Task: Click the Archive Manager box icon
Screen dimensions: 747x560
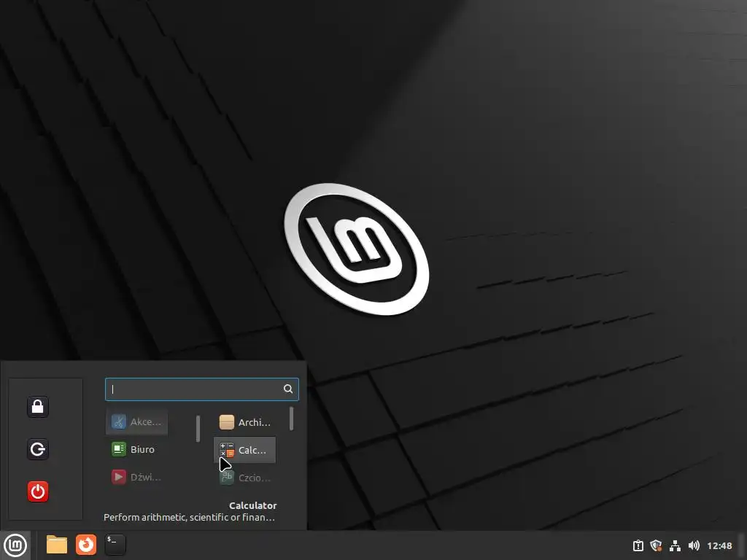Action: click(227, 422)
